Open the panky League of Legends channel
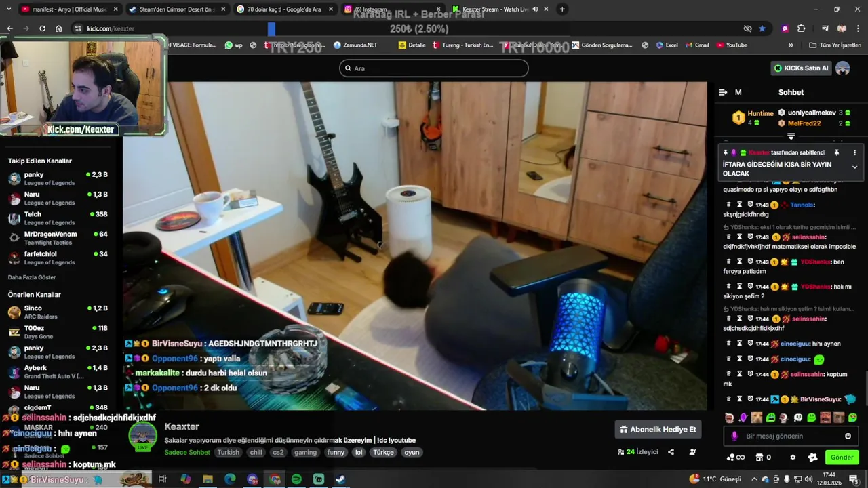The height and width of the screenshot is (488, 868). click(x=58, y=179)
